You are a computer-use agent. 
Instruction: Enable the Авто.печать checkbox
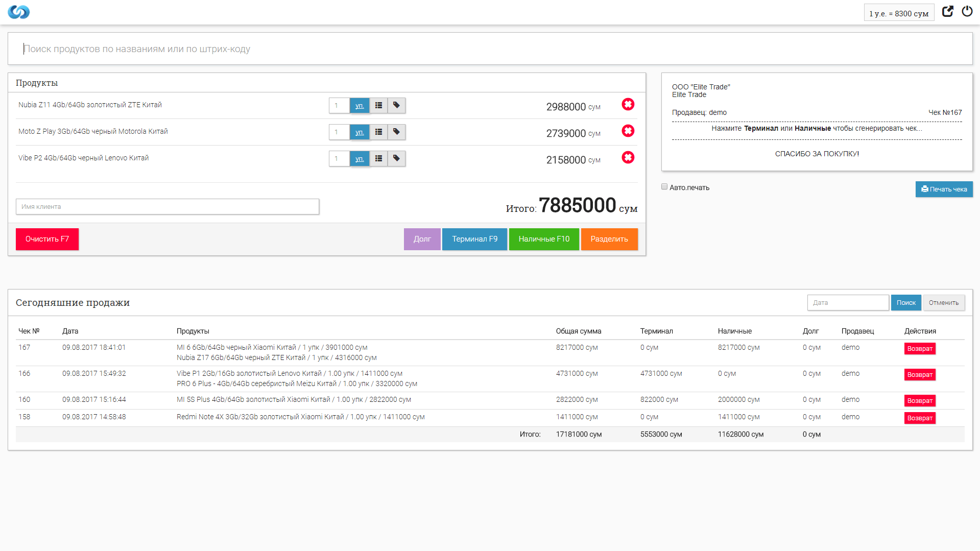tap(664, 186)
